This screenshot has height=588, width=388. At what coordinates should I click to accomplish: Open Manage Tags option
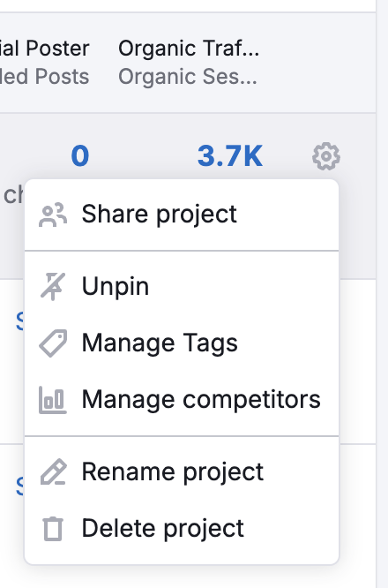click(x=182, y=343)
